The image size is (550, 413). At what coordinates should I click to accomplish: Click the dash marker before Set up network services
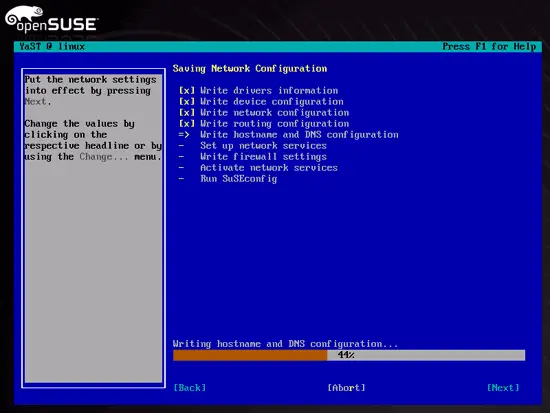[x=181, y=146]
